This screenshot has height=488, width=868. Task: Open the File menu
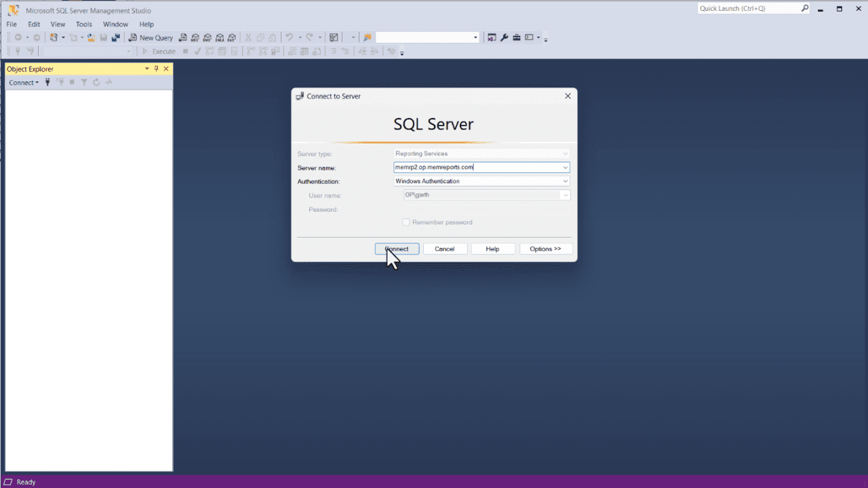[12, 24]
